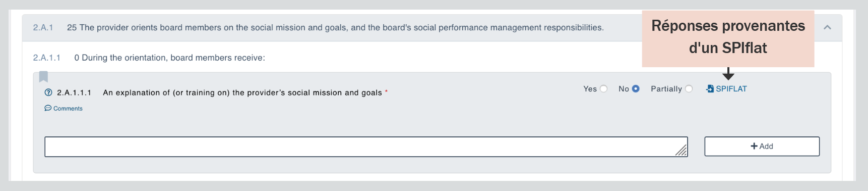This screenshot has width=868, height=191.
Task: Click the plus icon in the Add button
Action: [754, 146]
